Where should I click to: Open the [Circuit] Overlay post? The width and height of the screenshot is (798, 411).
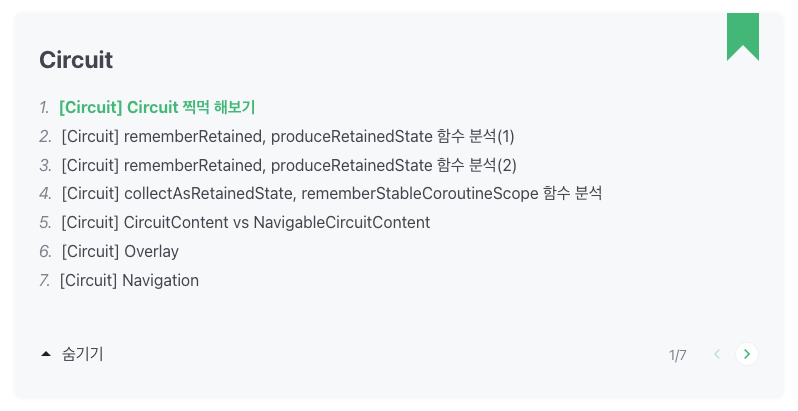pyautogui.click(x=120, y=251)
